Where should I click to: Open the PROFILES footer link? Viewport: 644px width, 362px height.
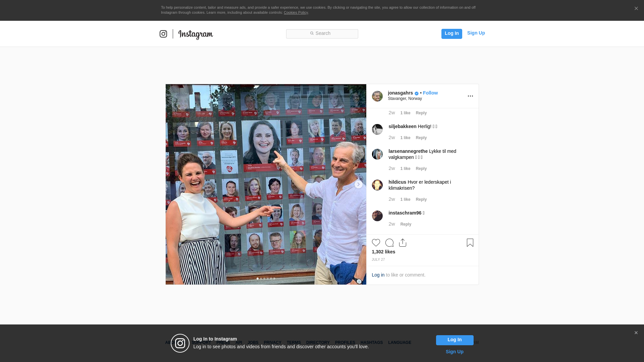tap(345, 343)
